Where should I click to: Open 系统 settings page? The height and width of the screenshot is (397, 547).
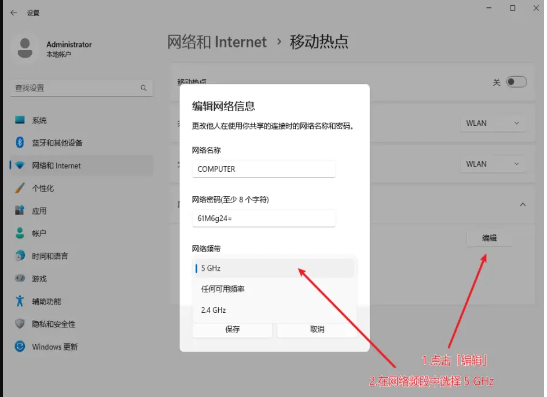pos(81,120)
